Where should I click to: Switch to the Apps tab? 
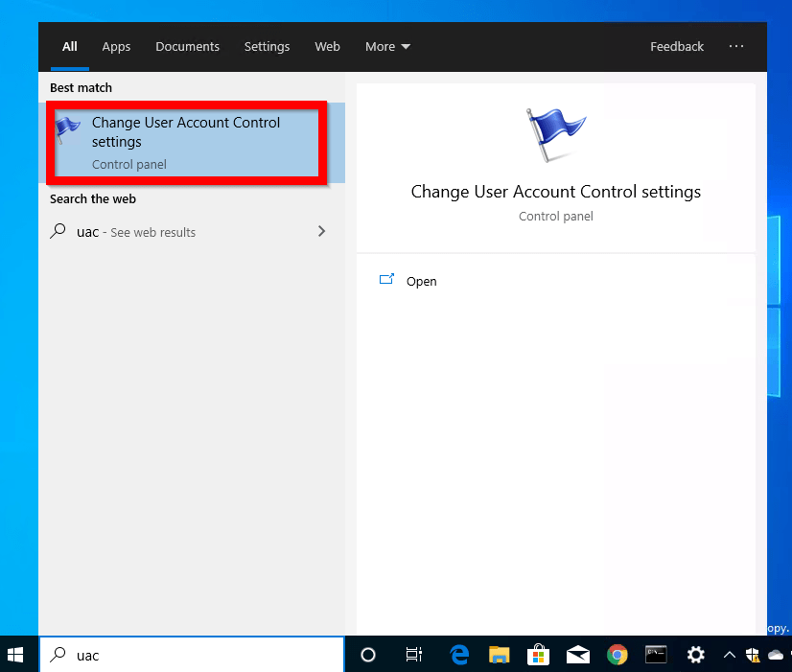coord(116,46)
